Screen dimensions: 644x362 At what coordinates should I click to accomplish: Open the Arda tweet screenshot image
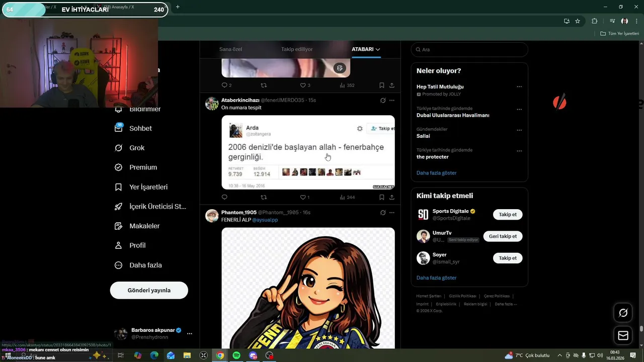pos(308,152)
